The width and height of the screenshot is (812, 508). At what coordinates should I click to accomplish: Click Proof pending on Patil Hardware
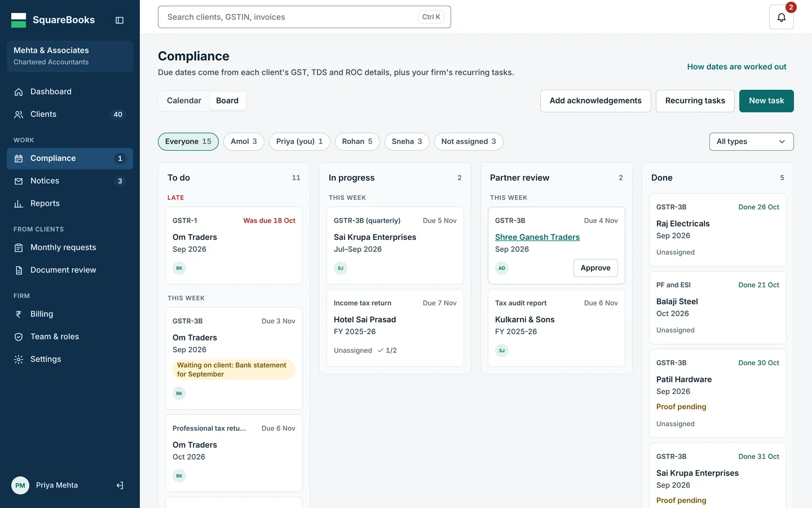point(681,407)
